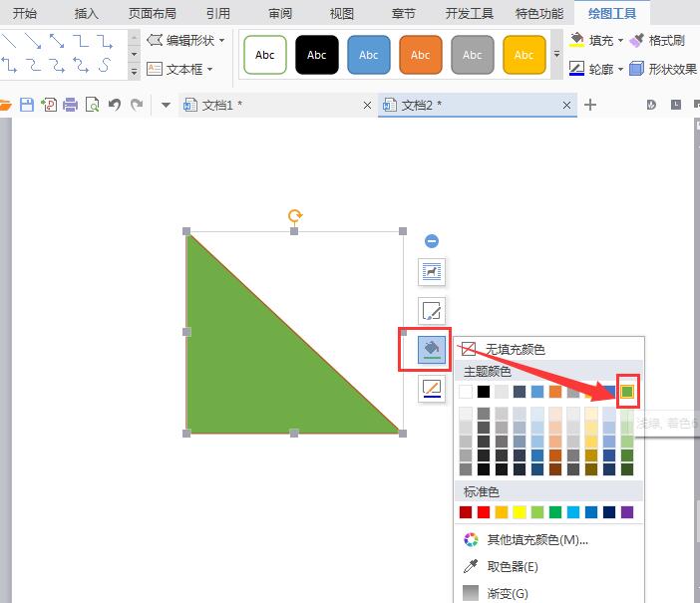Click the open folder icon

pos(5,105)
